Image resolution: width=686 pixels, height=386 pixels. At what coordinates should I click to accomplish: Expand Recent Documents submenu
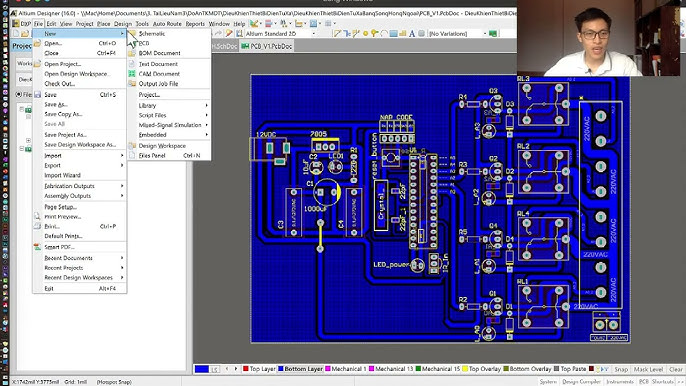pyautogui.click(x=122, y=258)
